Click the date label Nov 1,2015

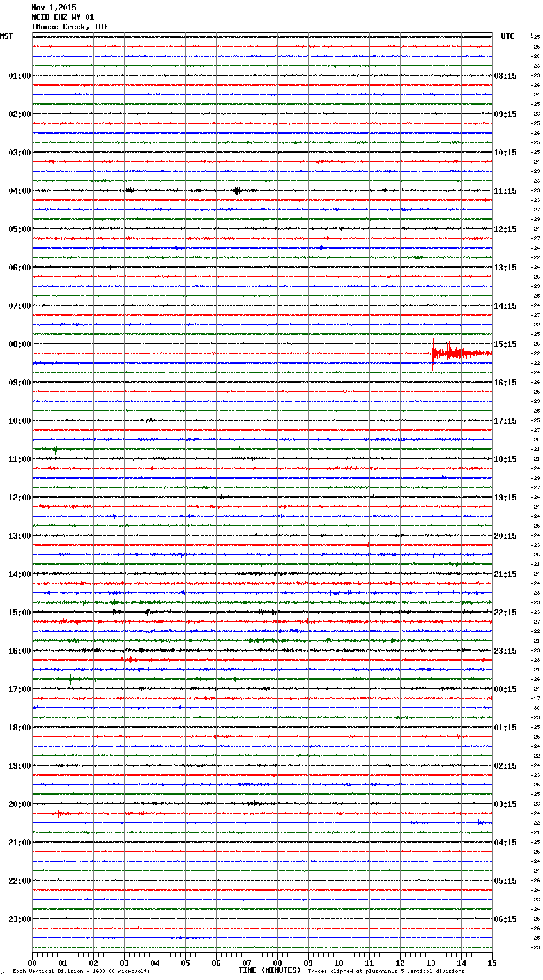tap(54, 8)
